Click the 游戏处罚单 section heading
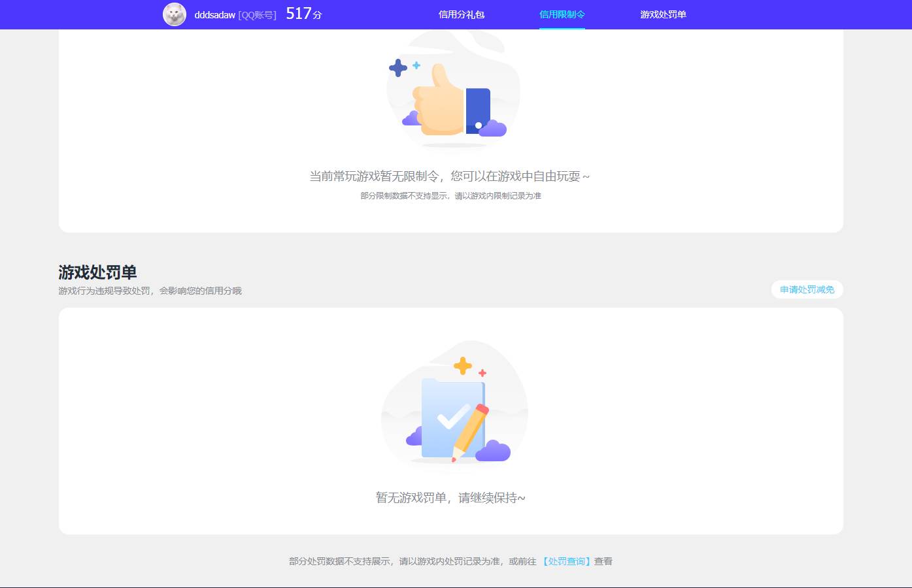This screenshot has height=588, width=912. [x=98, y=272]
